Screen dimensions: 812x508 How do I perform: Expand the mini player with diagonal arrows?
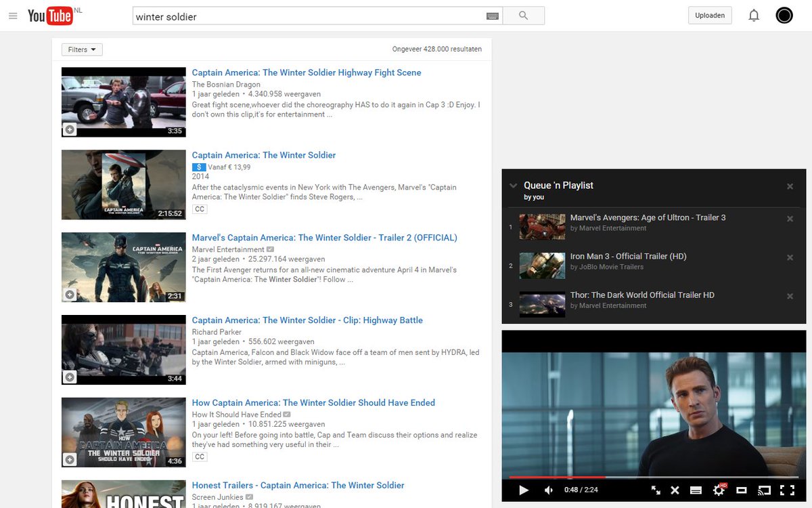(656, 490)
